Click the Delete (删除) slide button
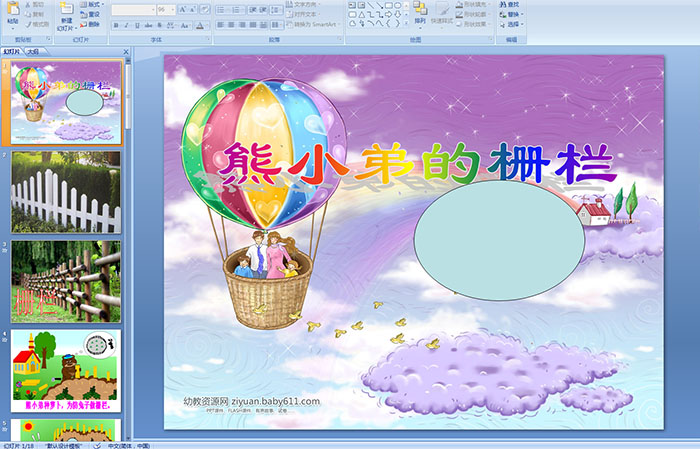This screenshot has height=449, width=700. 90,24
